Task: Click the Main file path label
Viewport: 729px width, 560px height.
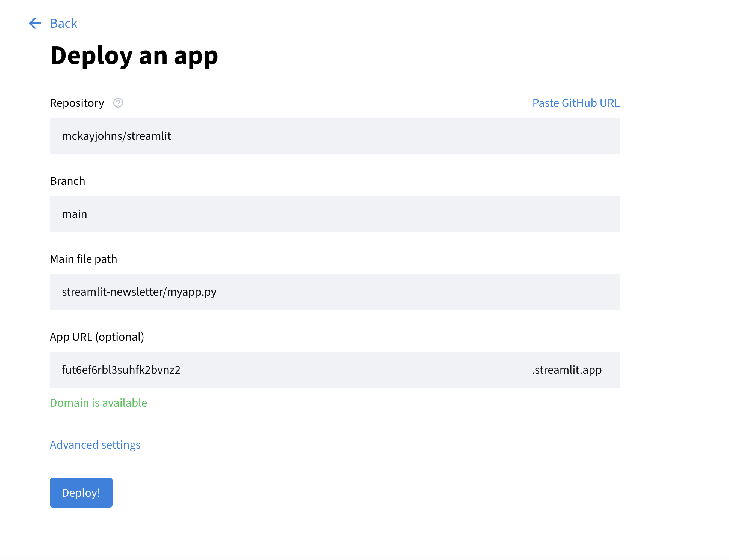Action: [83, 259]
